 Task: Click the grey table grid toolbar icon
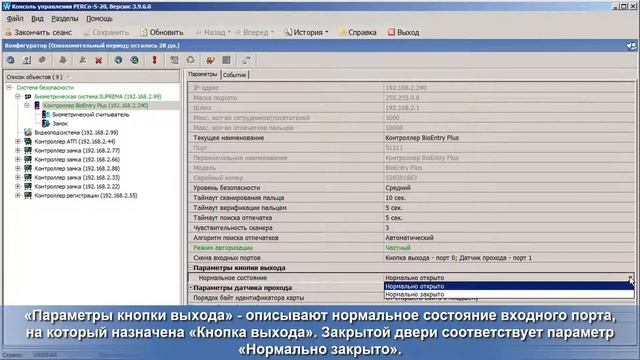tap(227, 60)
